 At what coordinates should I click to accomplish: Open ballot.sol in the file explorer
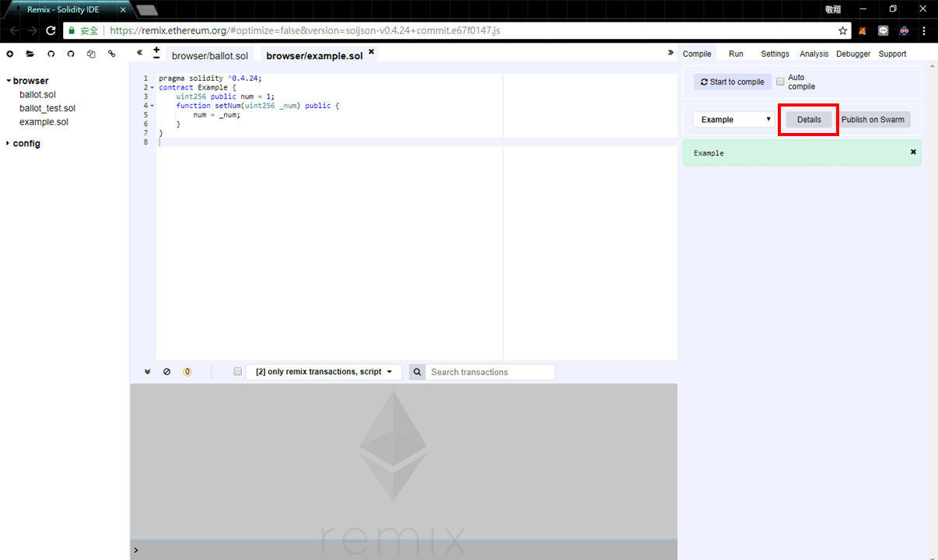tap(37, 95)
